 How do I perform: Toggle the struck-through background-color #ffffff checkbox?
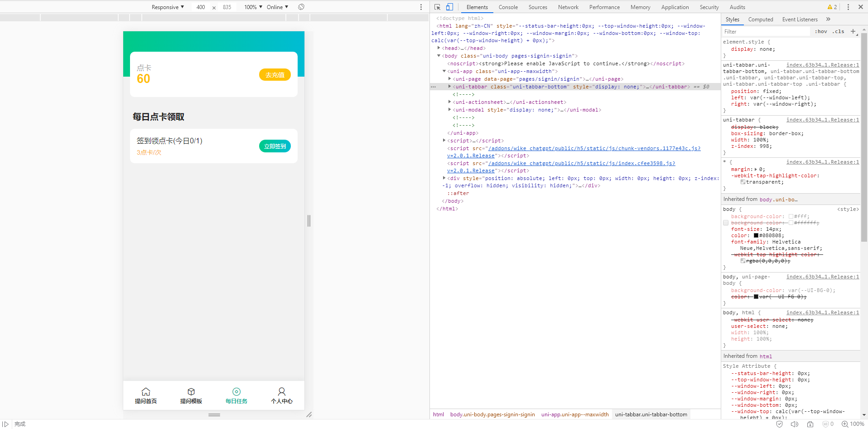(726, 223)
